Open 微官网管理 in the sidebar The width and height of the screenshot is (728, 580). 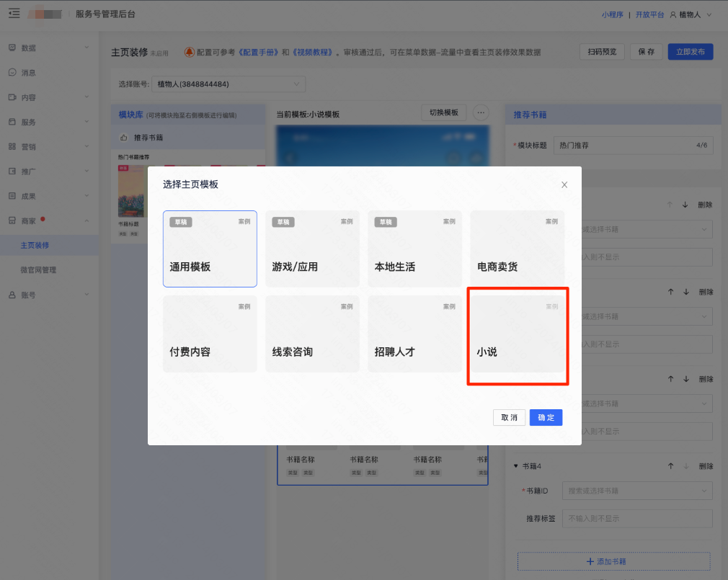pyautogui.click(x=38, y=270)
